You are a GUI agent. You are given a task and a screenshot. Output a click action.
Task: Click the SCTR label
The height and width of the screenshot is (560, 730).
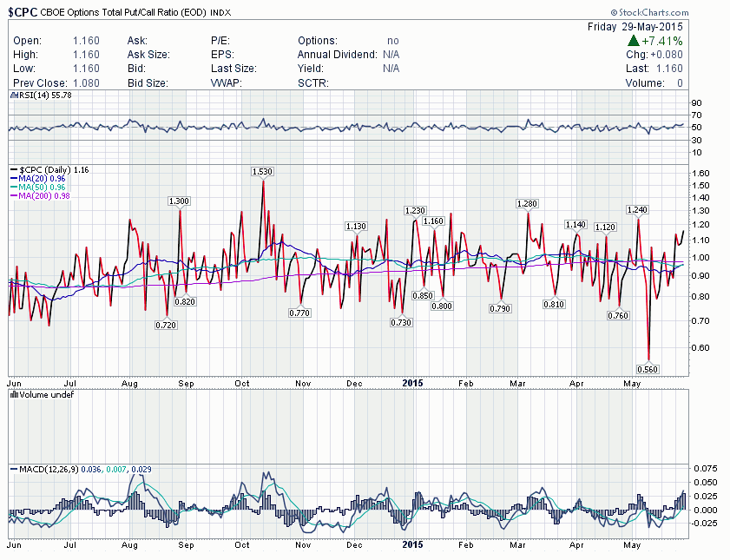pyautogui.click(x=312, y=83)
